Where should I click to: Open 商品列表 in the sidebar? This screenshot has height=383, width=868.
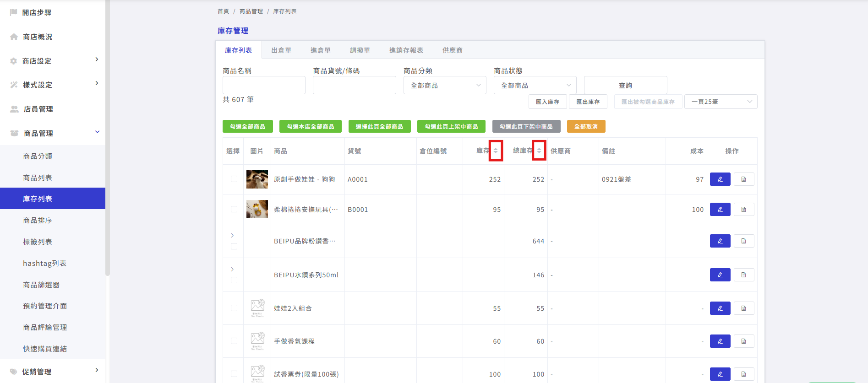tap(38, 178)
